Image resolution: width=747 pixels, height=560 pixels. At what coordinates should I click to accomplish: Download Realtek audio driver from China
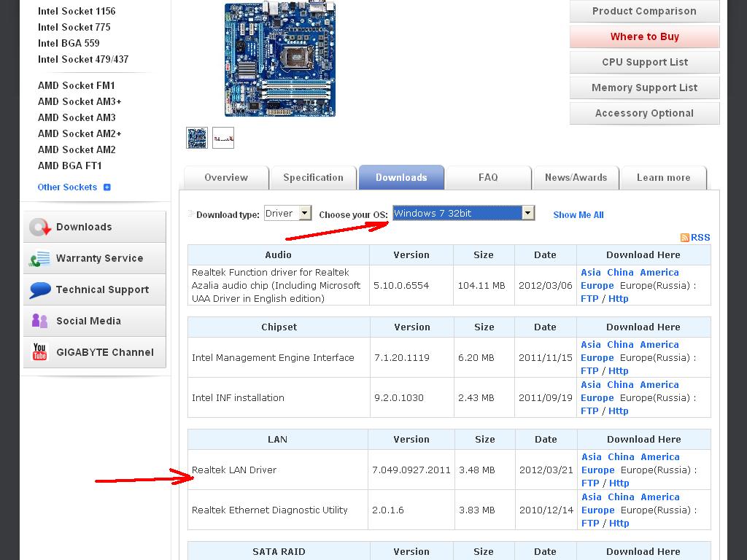620,273
